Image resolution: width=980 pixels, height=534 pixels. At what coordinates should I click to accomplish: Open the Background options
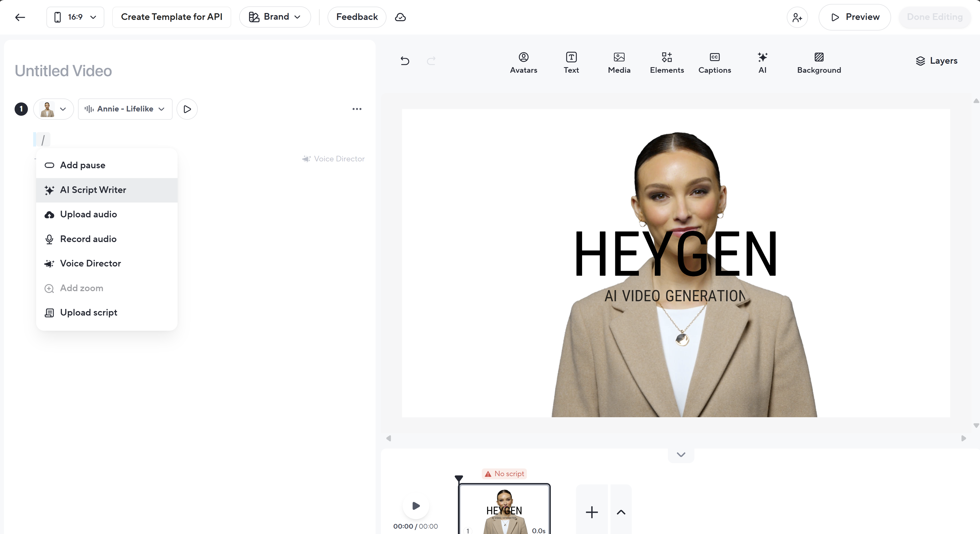coord(819,63)
